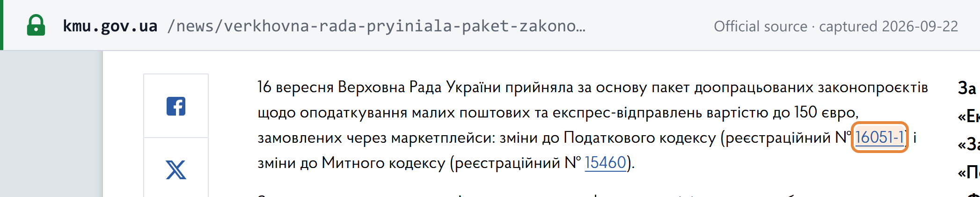Click the green accent bar beside padlock

[1, 25]
